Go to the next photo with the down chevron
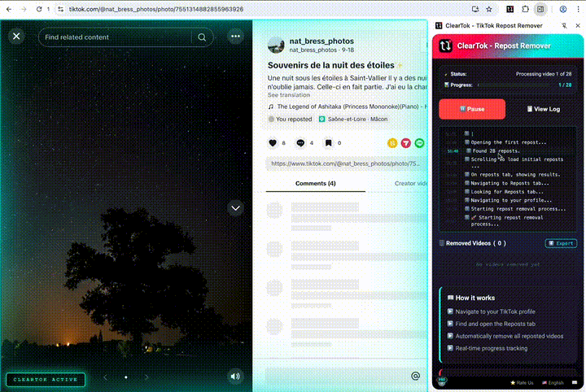This screenshot has width=586, height=392. [x=235, y=208]
